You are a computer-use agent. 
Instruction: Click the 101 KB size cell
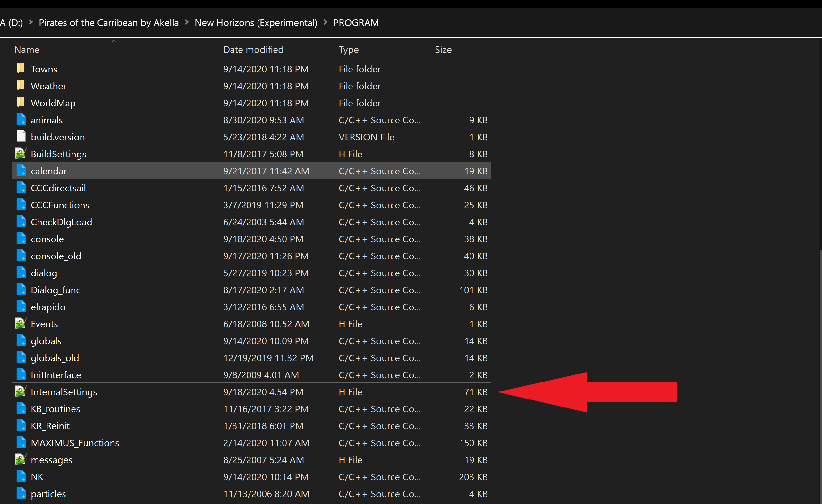(x=473, y=290)
